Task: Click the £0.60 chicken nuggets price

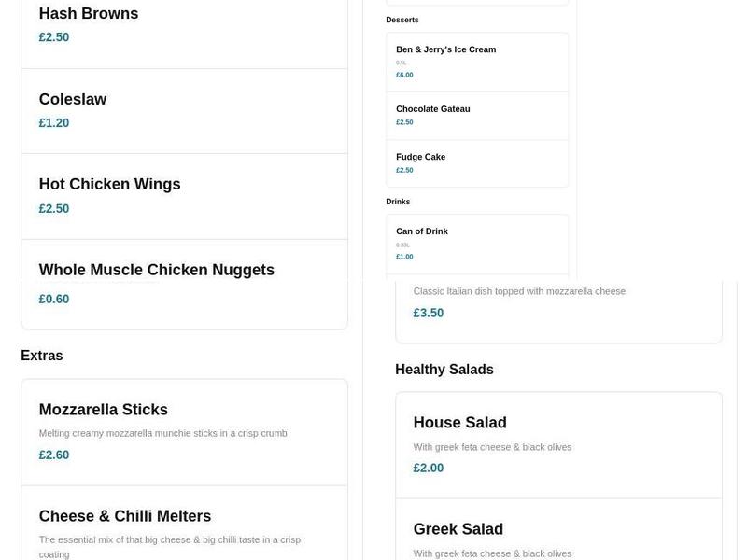Action: [54, 300]
